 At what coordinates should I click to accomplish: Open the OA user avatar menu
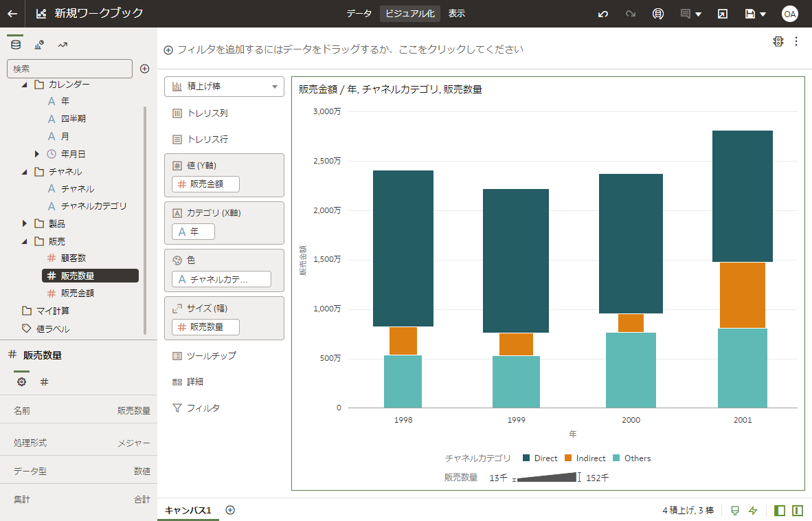[789, 14]
